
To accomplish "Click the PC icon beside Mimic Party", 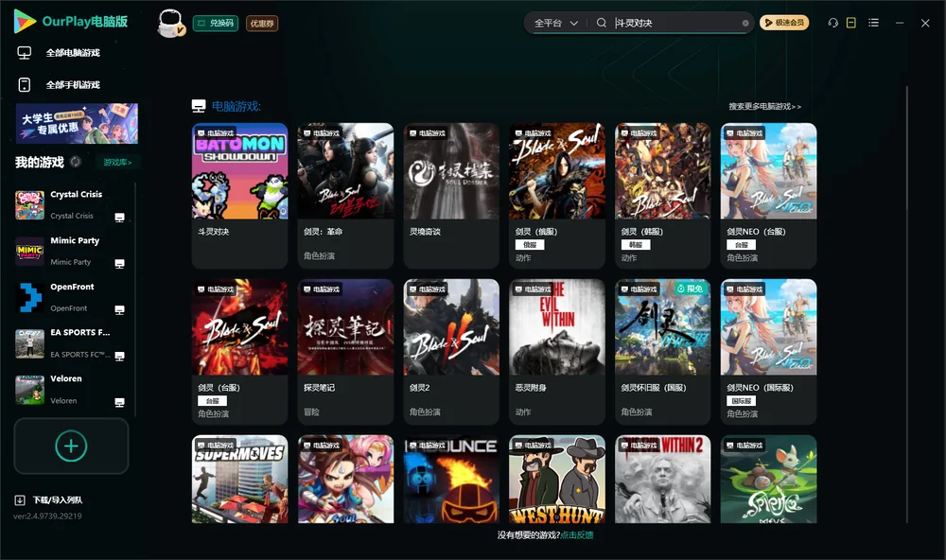I will 119,264.
